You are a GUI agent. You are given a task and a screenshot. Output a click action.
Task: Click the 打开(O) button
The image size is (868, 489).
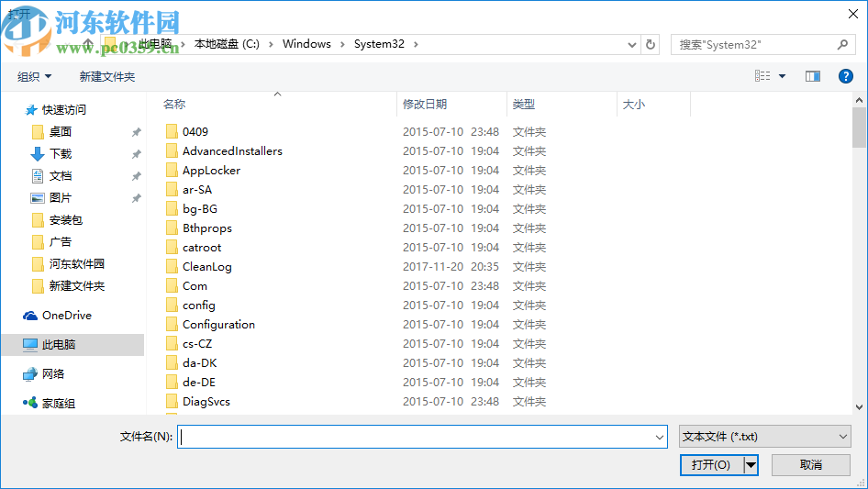pos(711,464)
